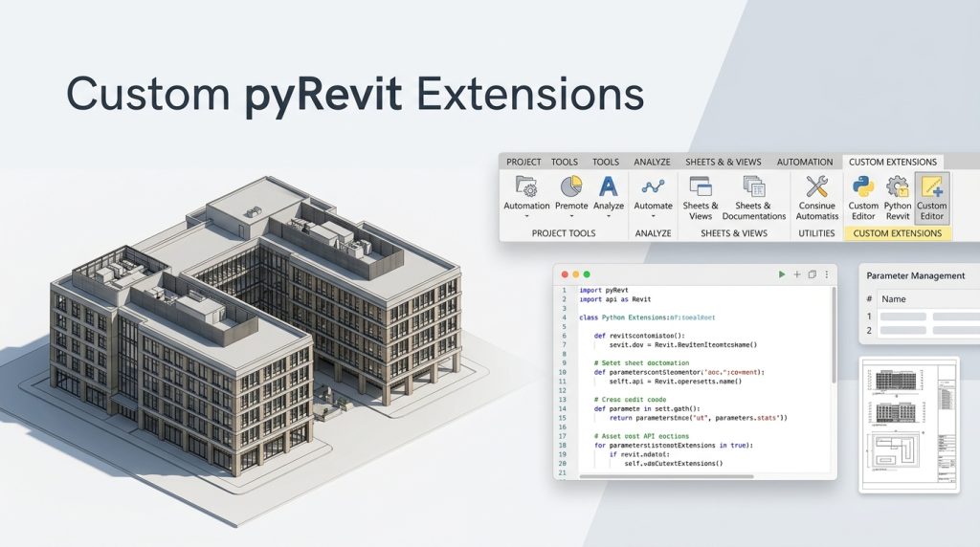Screen dimensions: 980x547
Task: Open the three-dot menu in code editor
Action: click(x=826, y=274)
